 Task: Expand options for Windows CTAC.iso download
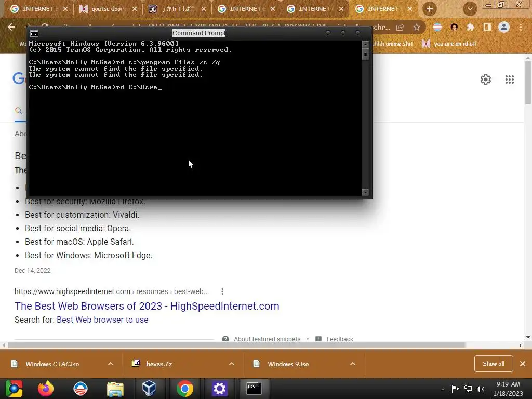(111, 364)
